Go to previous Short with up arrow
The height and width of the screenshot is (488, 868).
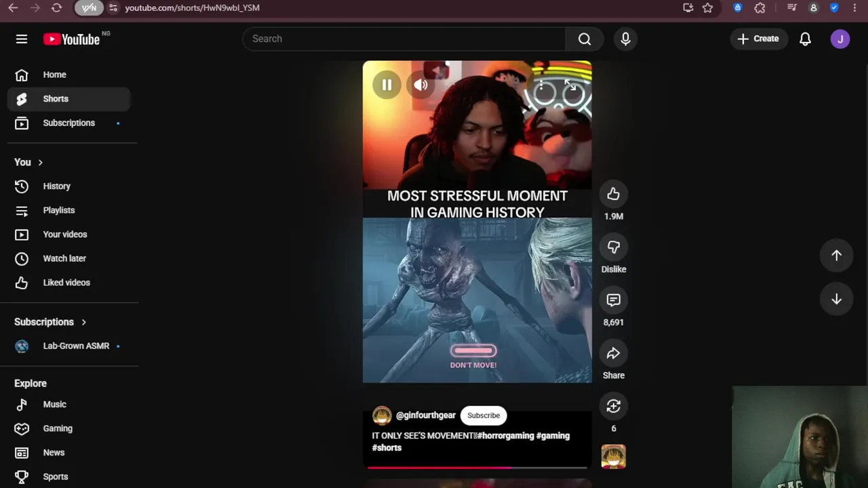pyautogui.click(x=836, y=256)
